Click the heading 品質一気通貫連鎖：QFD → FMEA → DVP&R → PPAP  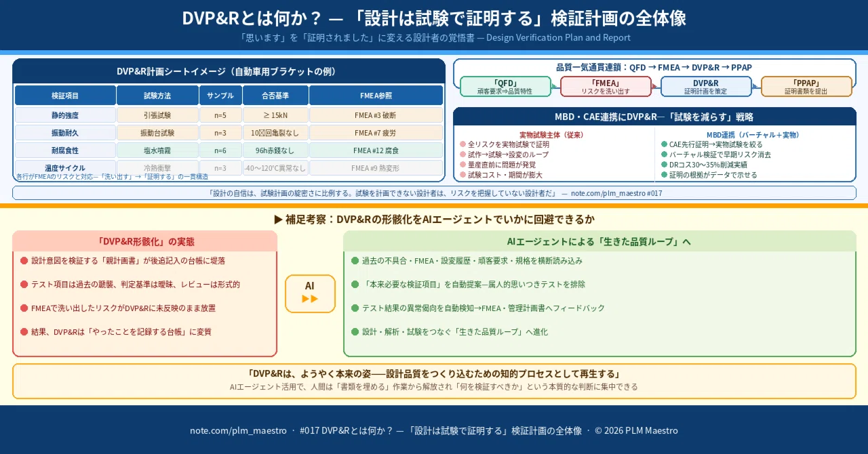[654, 67]
